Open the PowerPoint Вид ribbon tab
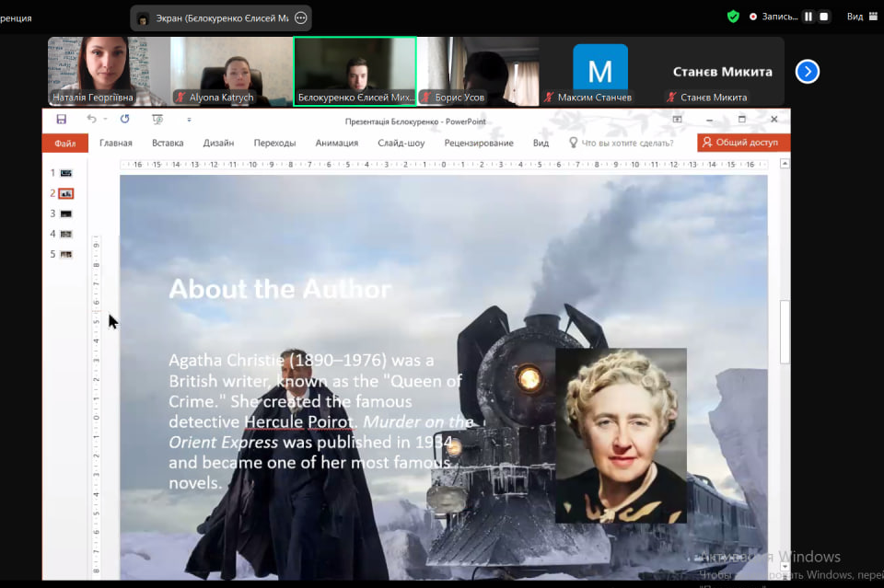The image size is (884, 588). point(541,143)
